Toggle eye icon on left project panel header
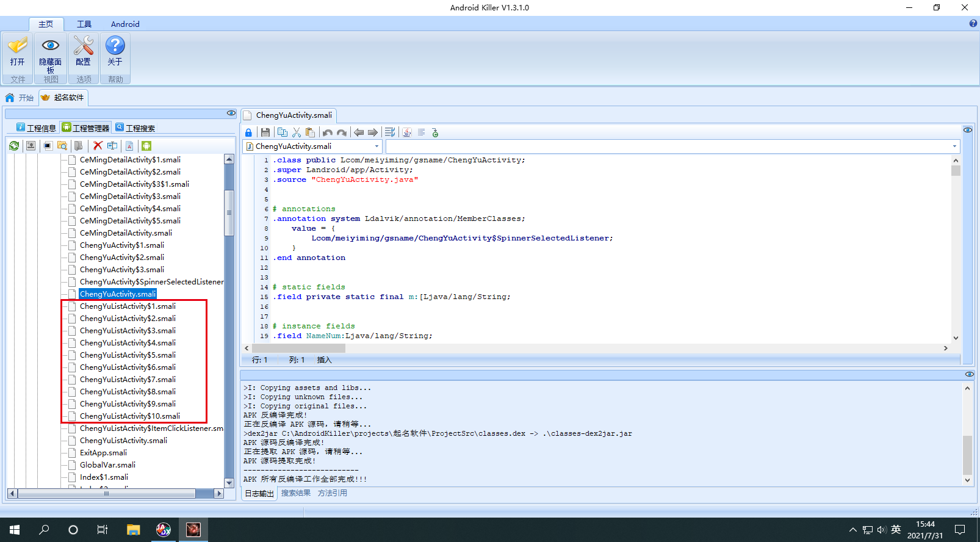Image resolution: width=980 pixels, height=542 pixels. click(231, 113)
